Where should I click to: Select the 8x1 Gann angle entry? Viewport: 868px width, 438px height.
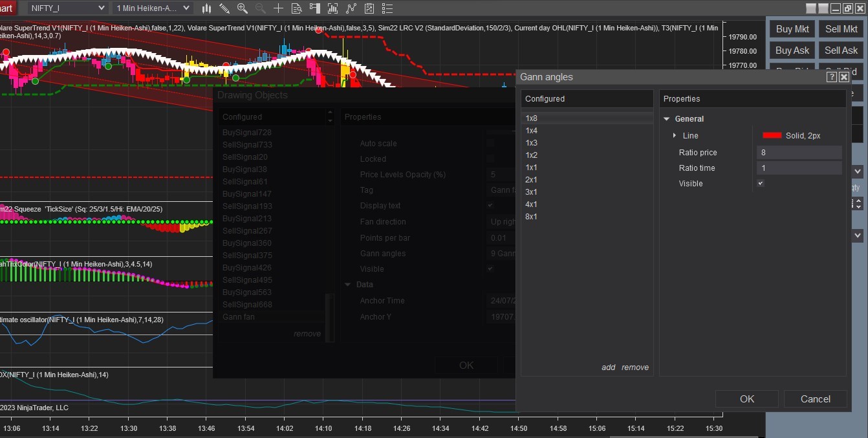tap(531, 217)
